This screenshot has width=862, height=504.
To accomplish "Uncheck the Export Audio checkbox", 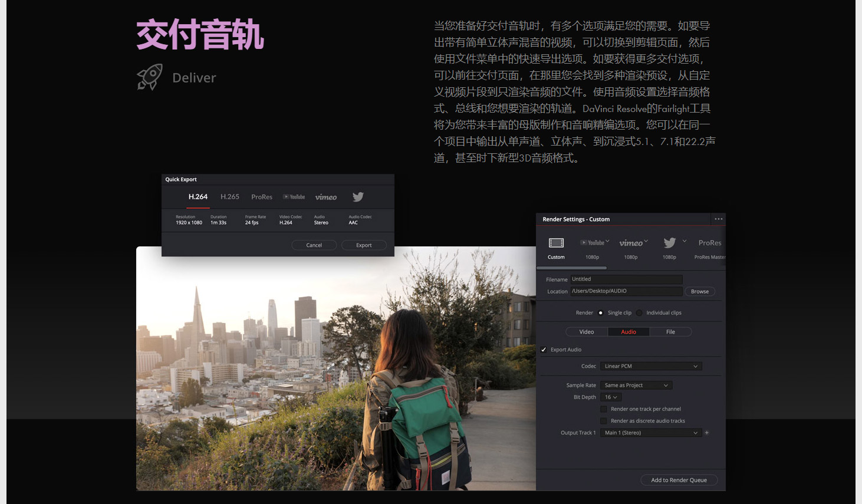I will click(544, 350).
